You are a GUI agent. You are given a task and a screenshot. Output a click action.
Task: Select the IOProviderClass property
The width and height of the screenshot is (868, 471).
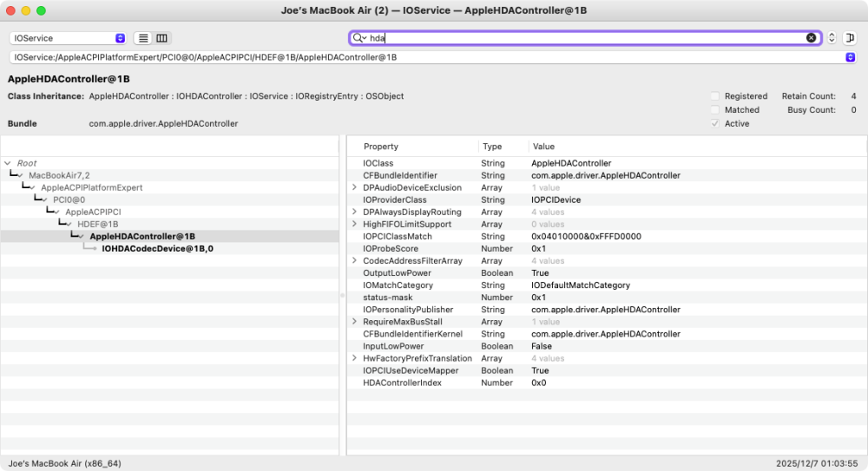(608, 200)
